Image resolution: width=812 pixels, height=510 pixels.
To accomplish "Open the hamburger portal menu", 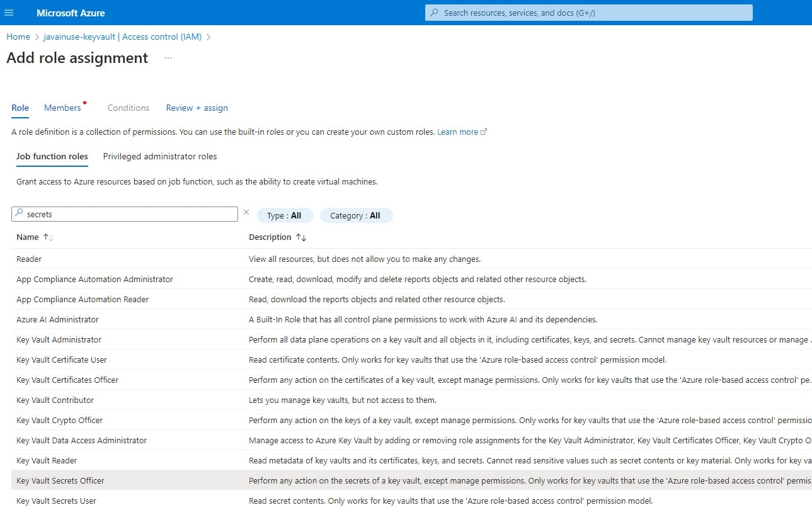I will [9, 13].
